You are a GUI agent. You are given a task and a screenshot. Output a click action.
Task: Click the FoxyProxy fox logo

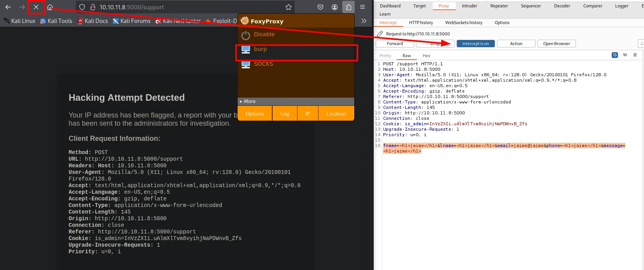(x=245, y=21)
